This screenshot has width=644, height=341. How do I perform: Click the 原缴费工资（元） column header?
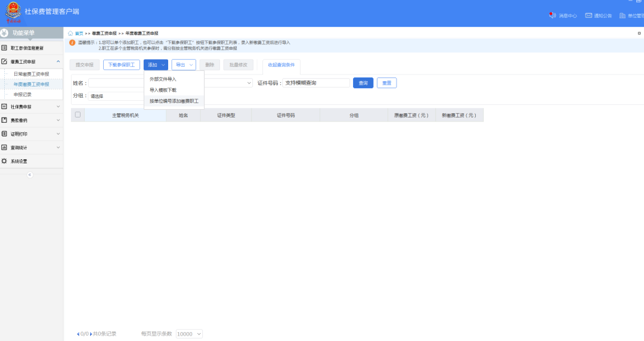tap(411, 116)
